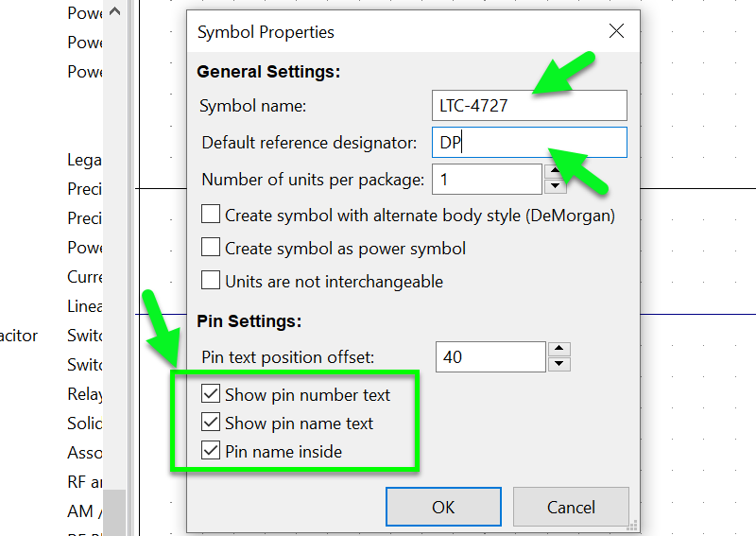This screenshot has height=536, width=756.
Task: Select the AM list item in library panel
Action: pyautogui.click(x=85, y=510)
